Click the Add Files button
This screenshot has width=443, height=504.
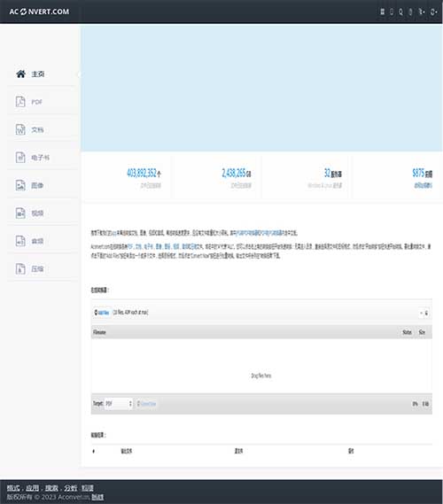102,313
